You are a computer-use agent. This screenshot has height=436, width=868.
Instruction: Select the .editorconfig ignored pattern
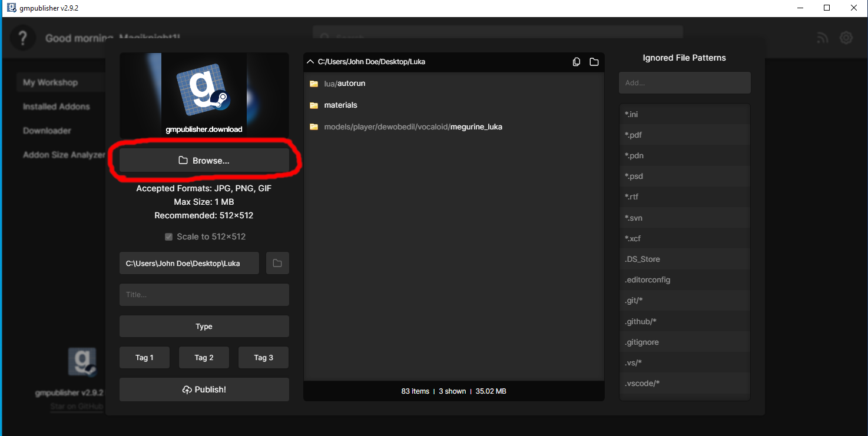tap(685, 279)
